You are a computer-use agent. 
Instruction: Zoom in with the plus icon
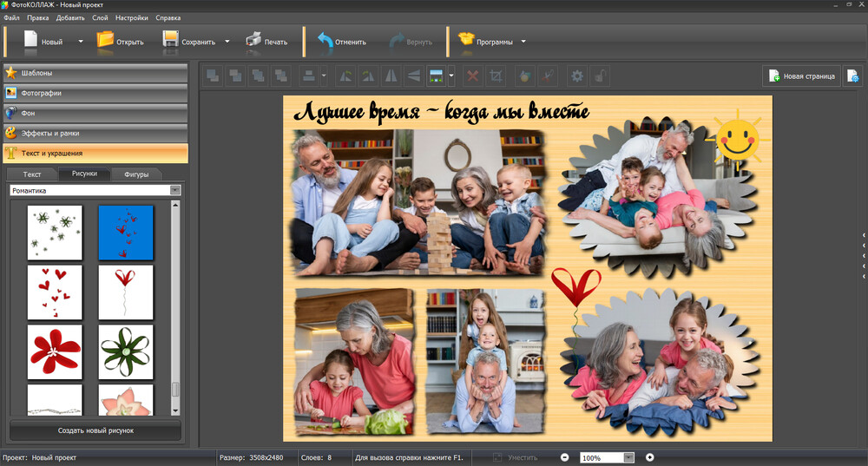tap(650, 457)
